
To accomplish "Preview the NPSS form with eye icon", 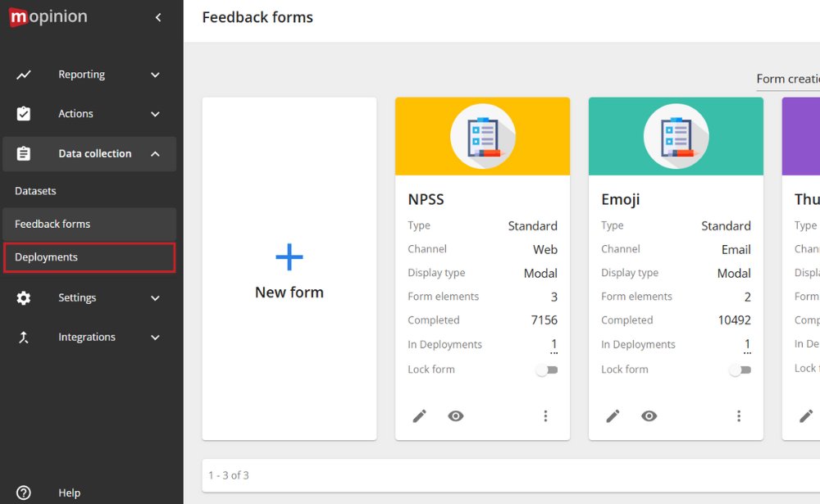I will coord(456,416).
